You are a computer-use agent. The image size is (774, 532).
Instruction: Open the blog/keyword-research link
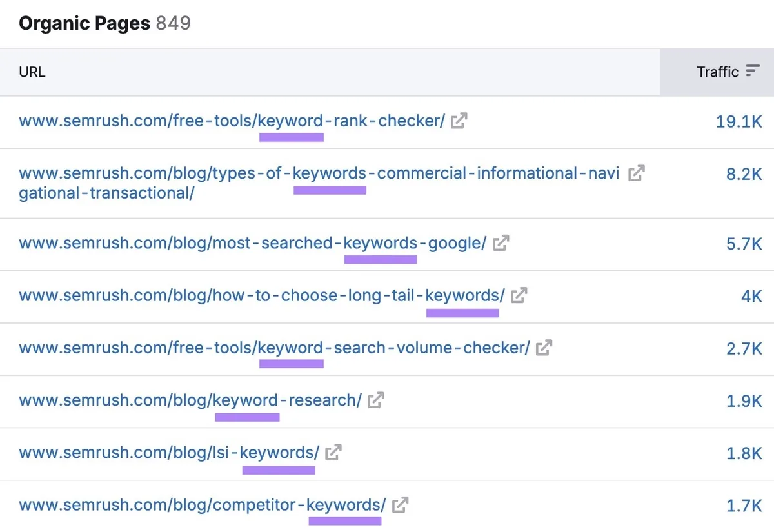coord(190,400)
